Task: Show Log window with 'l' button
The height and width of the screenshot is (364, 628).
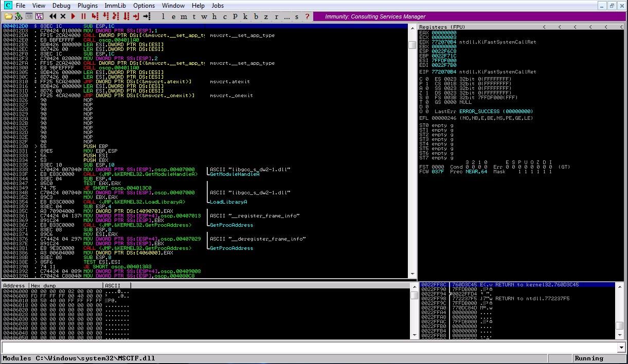Action: pyautogui.click(x=163, y=16)
